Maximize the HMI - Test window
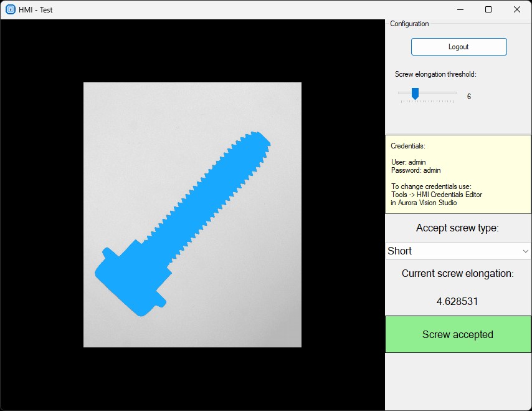Screen dimensions: 532x411 (488, 9)
